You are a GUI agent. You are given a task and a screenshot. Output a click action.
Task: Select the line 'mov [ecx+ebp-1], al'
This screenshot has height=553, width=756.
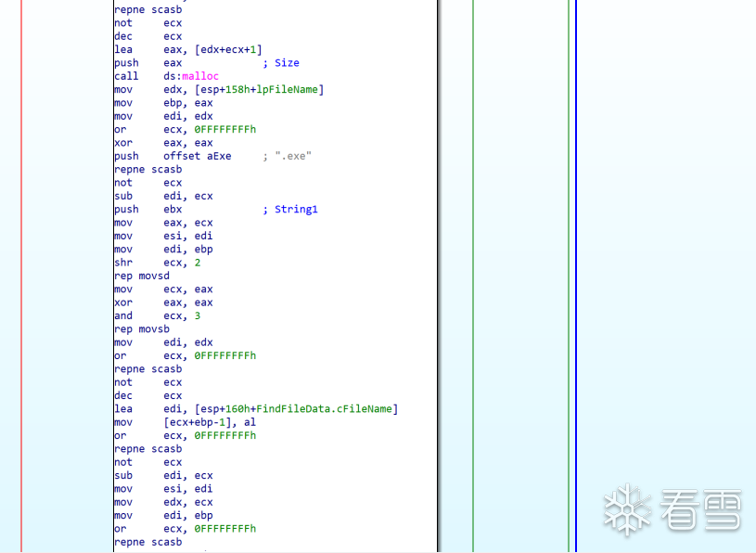[186, 422]
